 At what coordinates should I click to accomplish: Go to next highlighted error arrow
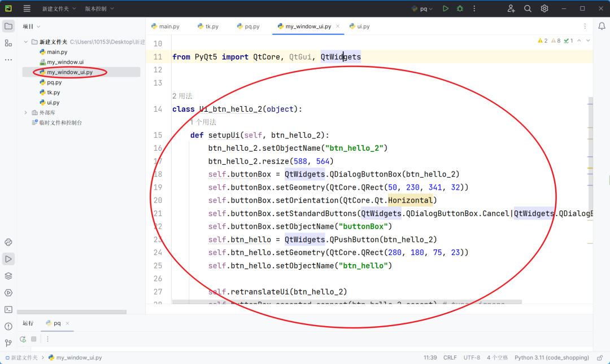coord(588,41)
